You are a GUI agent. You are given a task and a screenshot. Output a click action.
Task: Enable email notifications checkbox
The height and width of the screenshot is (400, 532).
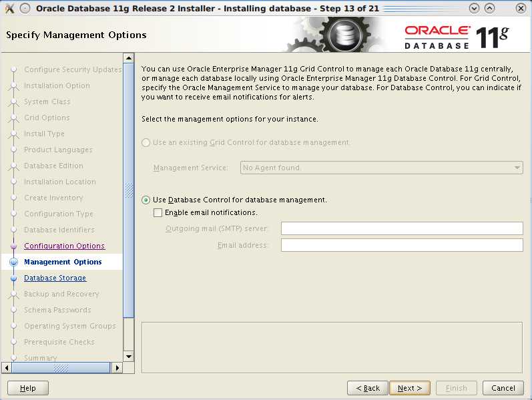(158, 213)
